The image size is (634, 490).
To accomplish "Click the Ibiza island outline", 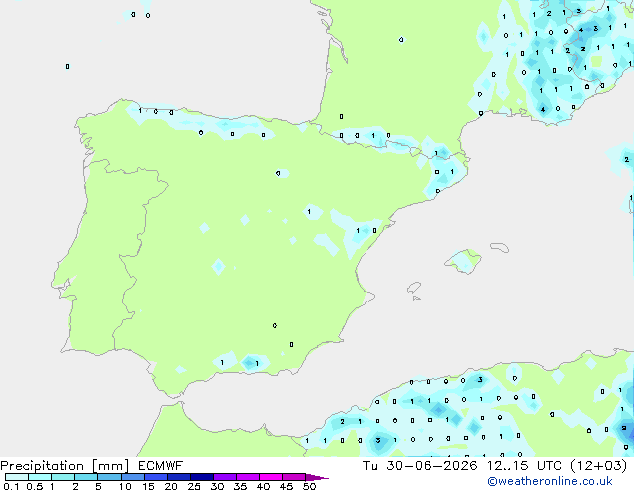I will click(414, 288).
